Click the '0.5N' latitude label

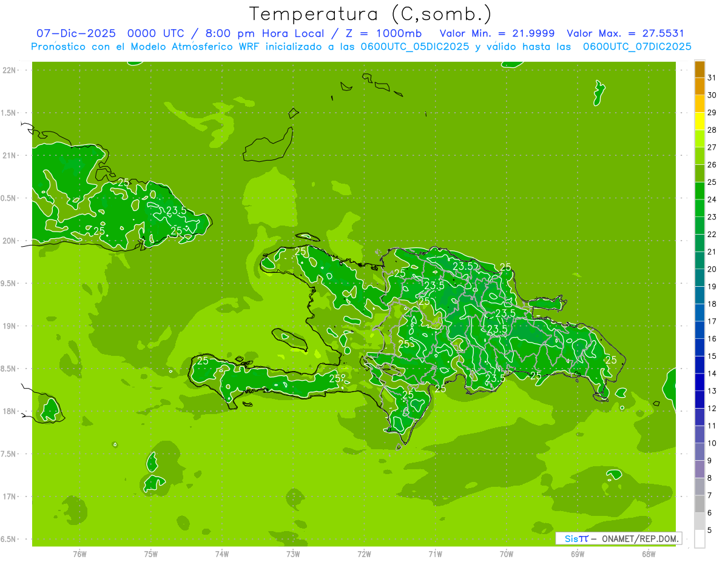[x=8, y=198]
